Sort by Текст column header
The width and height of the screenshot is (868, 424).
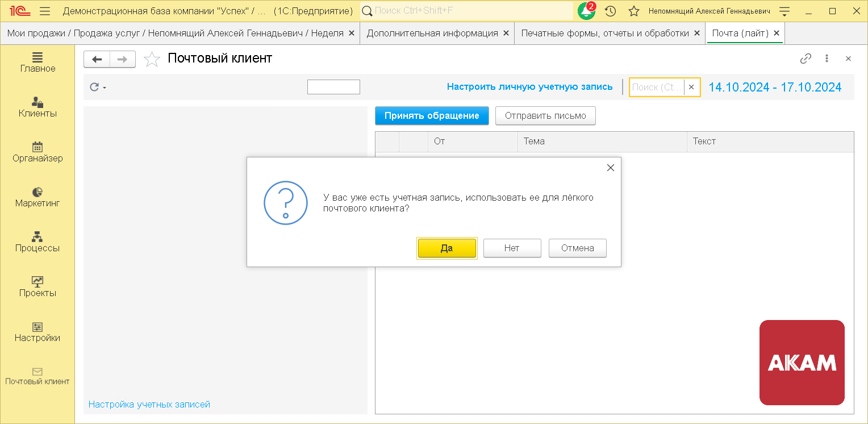(770, 142)
